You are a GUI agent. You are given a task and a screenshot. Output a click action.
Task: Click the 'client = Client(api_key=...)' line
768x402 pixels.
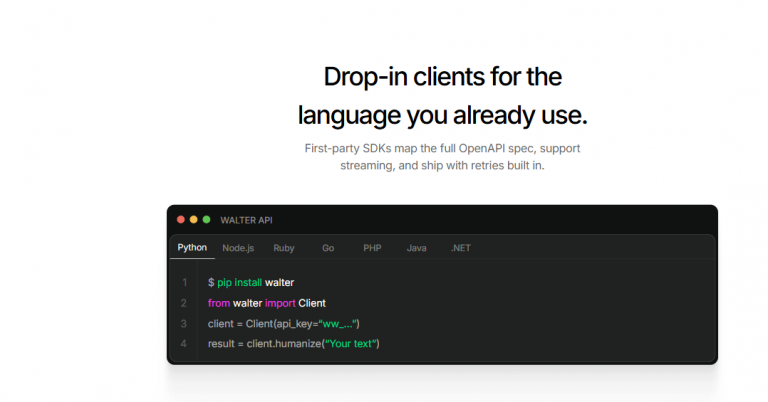pos(284,324)
